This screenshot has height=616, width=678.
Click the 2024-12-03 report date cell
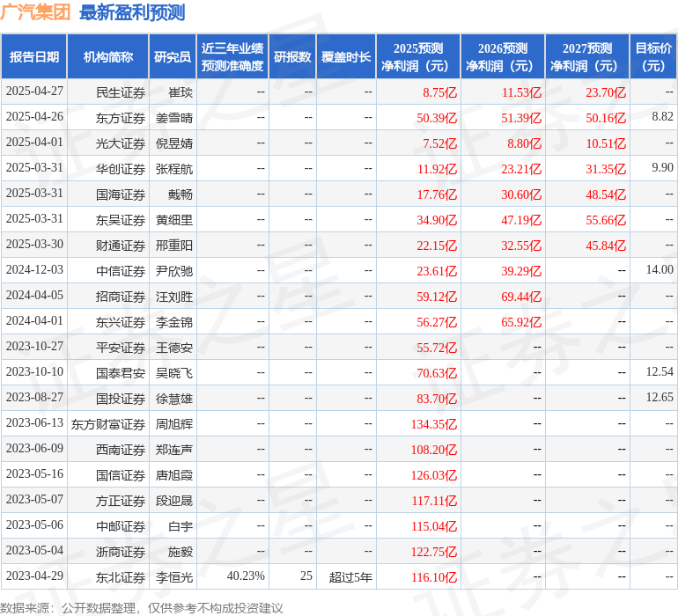pos(34,270)
